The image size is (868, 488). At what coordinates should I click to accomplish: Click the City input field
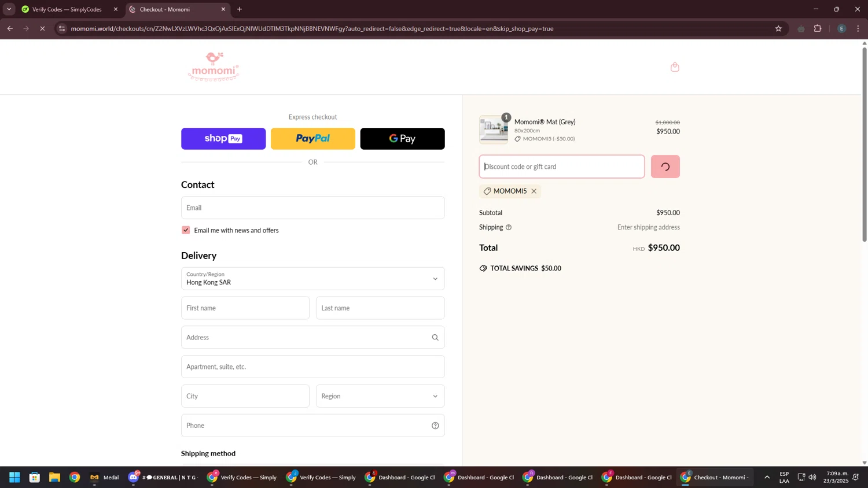(x=245, y=396)
